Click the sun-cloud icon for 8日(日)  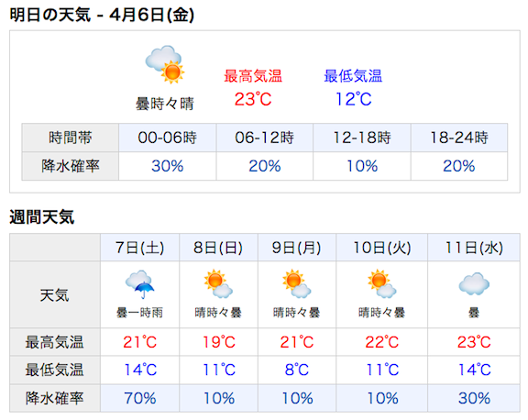(x=218, y=283)
